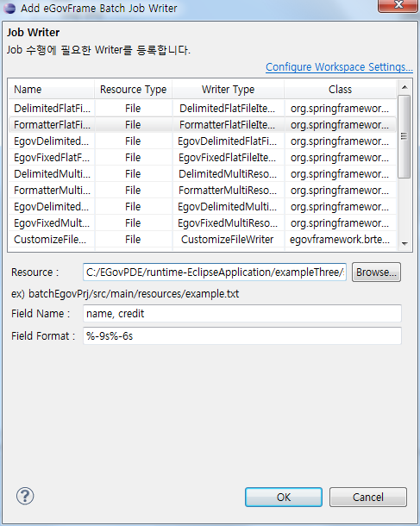The width and height of the screenshot is (420, 526).
Task: Click the Writer Type column header
Action: [x=229, y=89]
